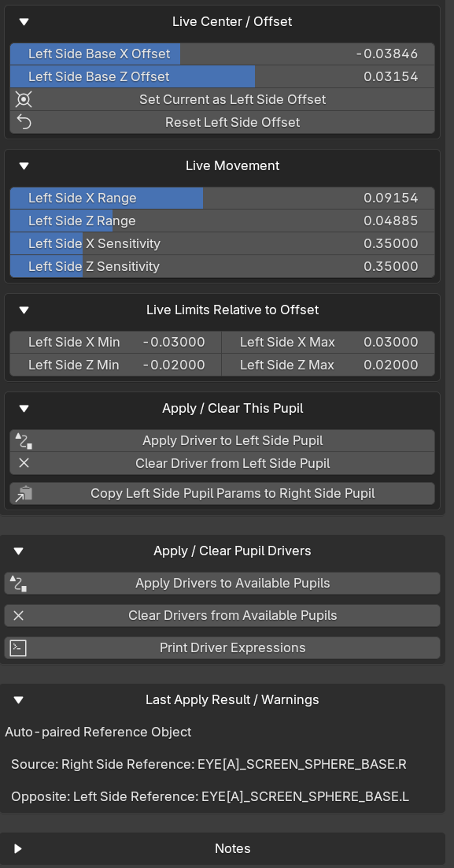Viewport: 454px width, 868px height.
Task: Click the Left Side X Min field
Action: 116,342
